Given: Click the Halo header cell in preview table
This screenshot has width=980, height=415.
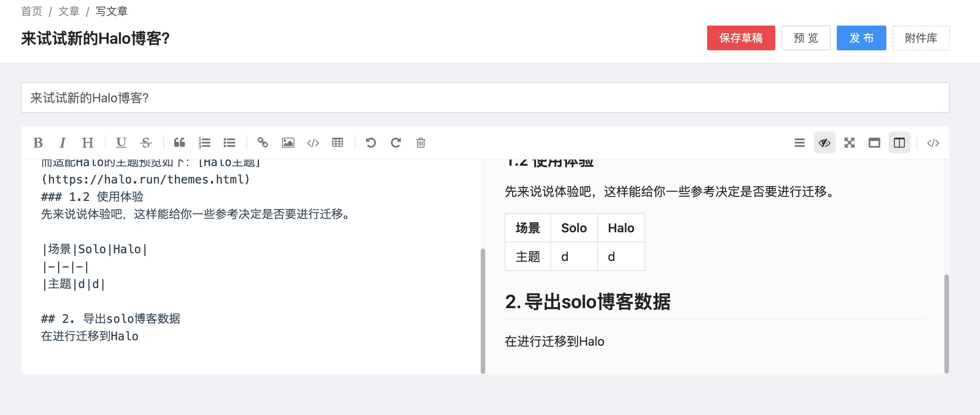Looking at the screenshot, I should pyautogui.click(x=621, y=228).
